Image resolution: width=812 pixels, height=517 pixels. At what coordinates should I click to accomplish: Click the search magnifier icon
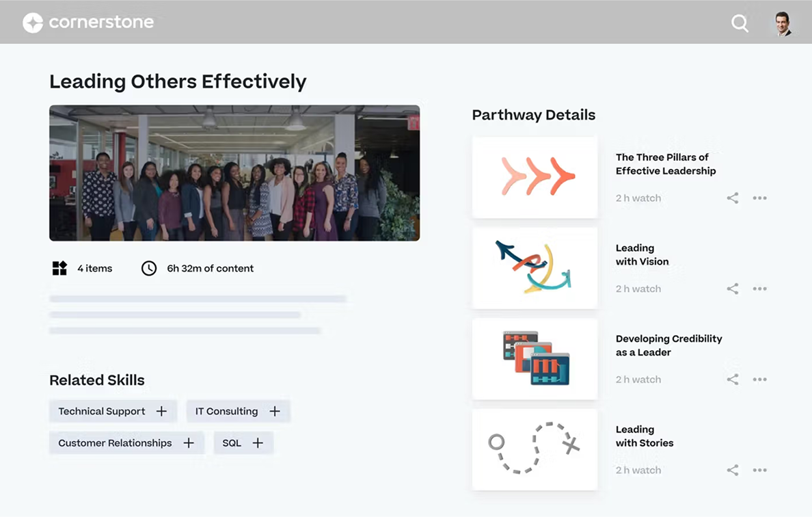[x=740, y=23]
